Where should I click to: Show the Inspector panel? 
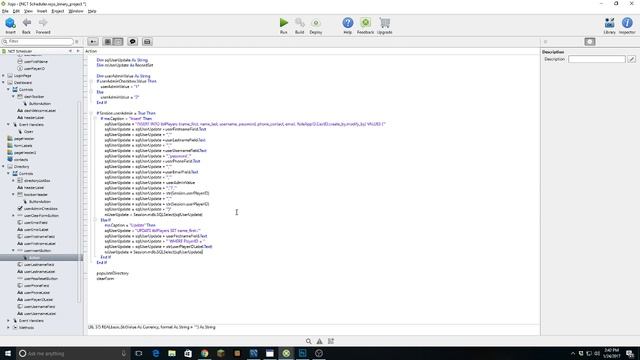coord(627,26)
